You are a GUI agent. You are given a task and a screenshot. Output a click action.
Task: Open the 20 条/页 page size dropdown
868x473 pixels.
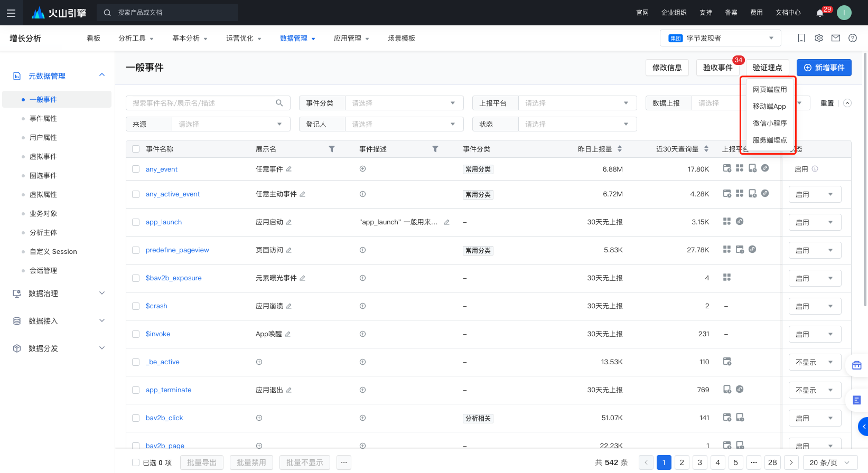click(x=830, y=462)
